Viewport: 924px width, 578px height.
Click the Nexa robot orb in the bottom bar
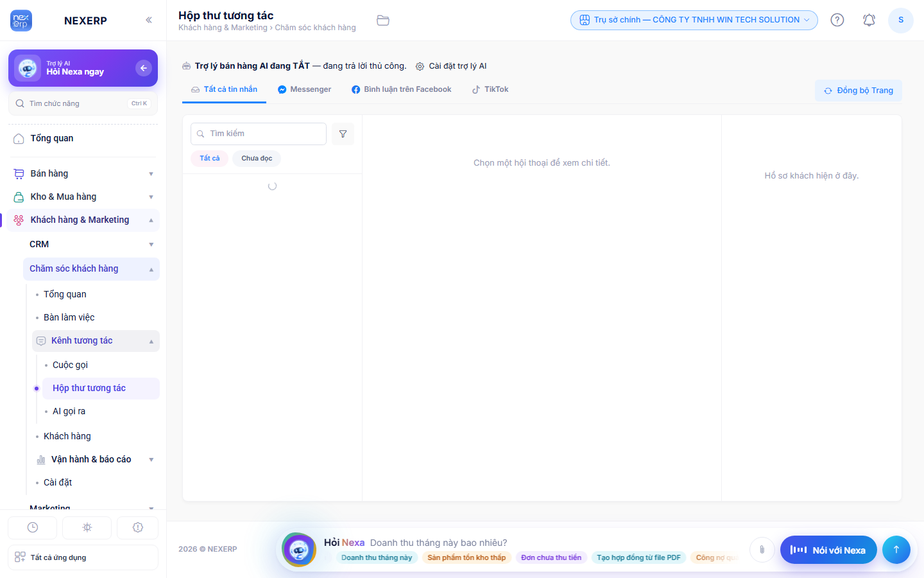[x=299, y=550]
